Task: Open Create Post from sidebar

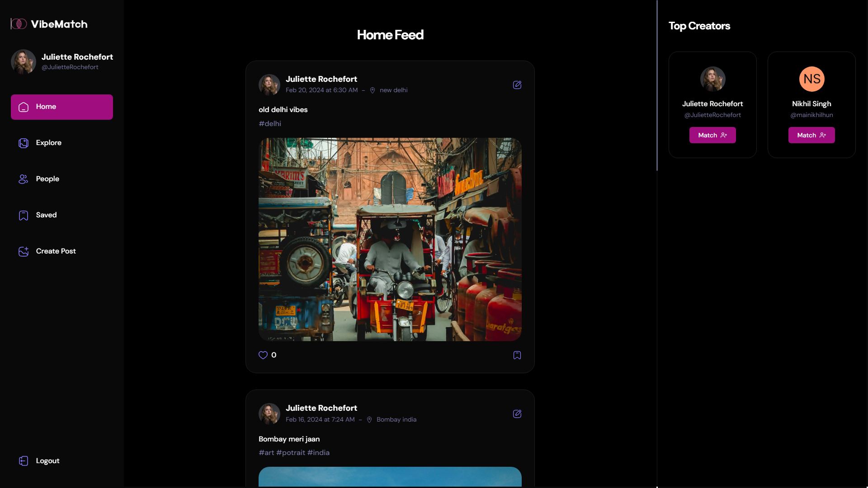Action: pos(56,251)
